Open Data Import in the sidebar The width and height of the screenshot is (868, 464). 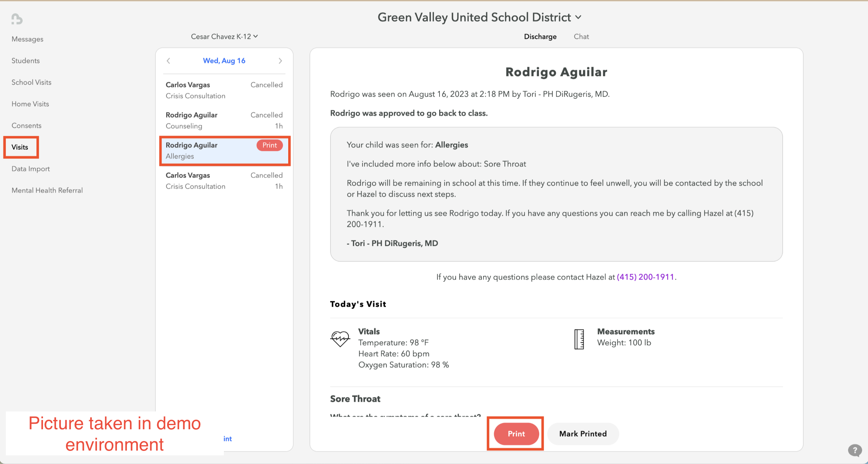[x=31, y=169]
